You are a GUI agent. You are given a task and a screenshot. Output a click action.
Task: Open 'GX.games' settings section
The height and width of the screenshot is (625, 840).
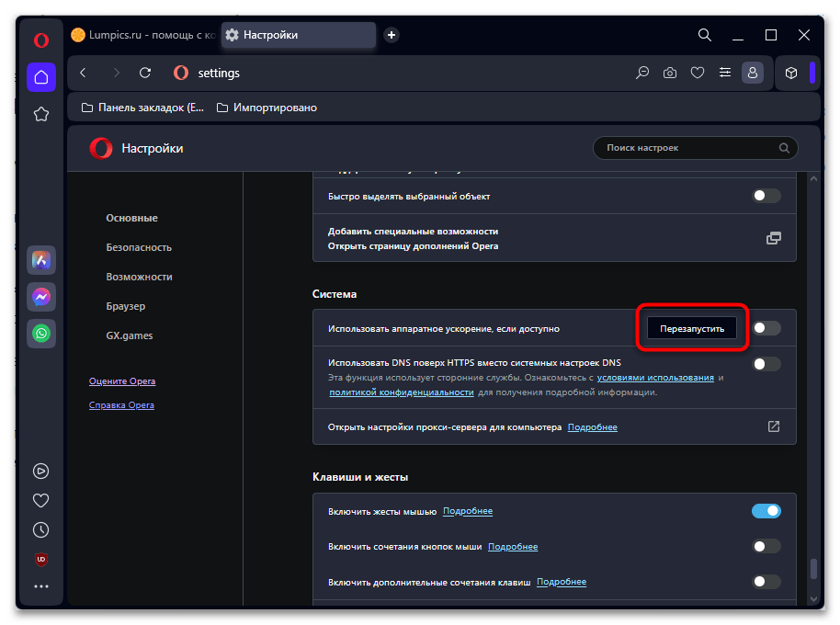(x=129, y=335)
